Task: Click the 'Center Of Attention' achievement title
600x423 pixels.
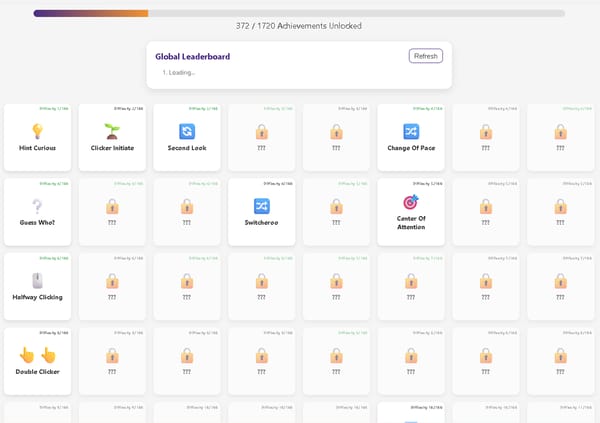Action: [411, 222]
